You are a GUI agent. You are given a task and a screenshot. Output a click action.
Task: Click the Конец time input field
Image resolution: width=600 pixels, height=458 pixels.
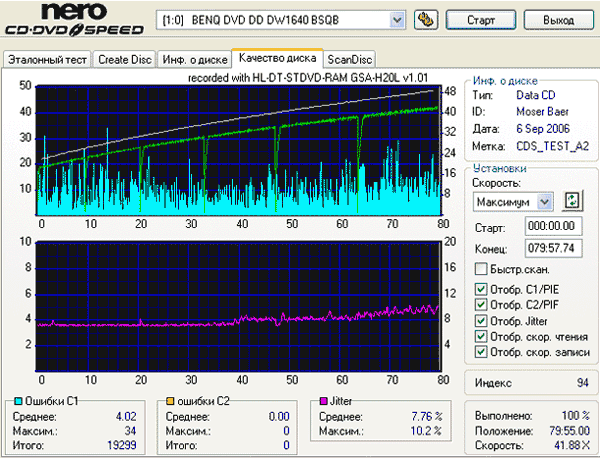pyautogui.click(x=554, y=248)
